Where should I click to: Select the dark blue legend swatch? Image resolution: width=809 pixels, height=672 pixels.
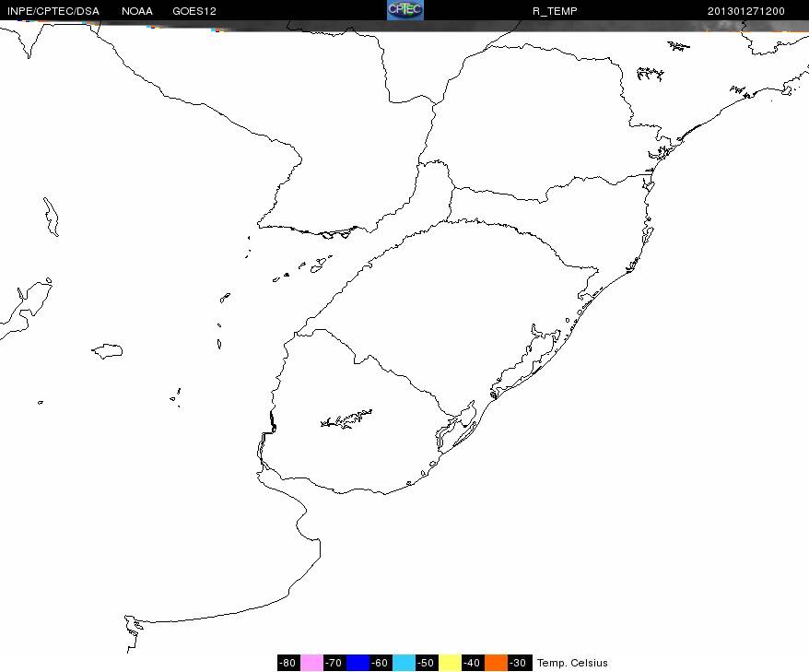358,663
